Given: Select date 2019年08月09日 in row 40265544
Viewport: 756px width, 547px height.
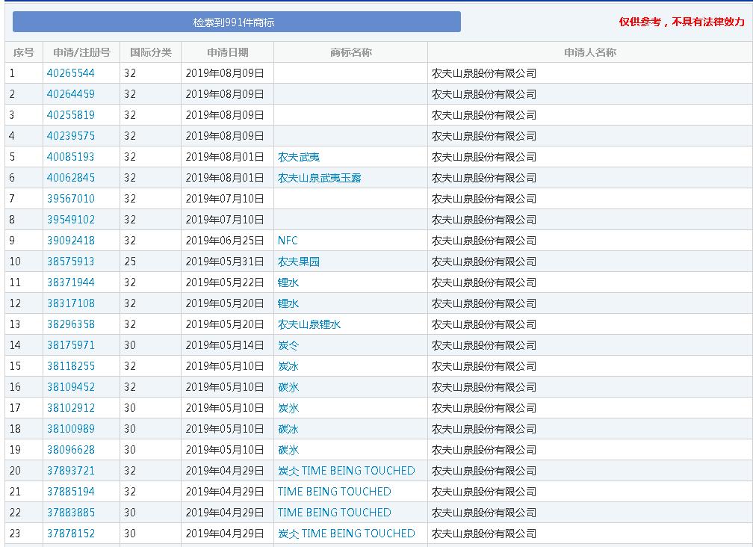Looking at the screenshot, I should click(225, 73).
